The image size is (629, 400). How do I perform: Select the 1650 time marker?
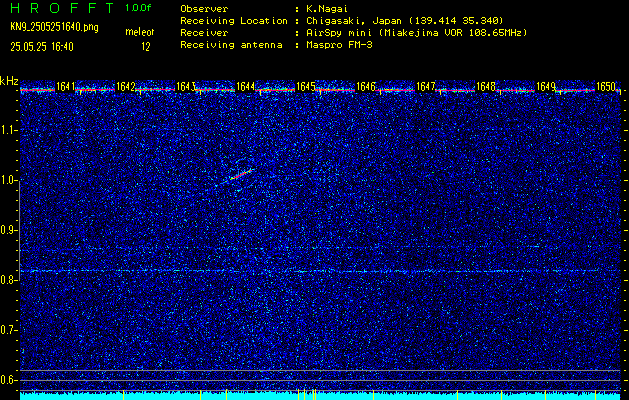(x=606, y=86)
